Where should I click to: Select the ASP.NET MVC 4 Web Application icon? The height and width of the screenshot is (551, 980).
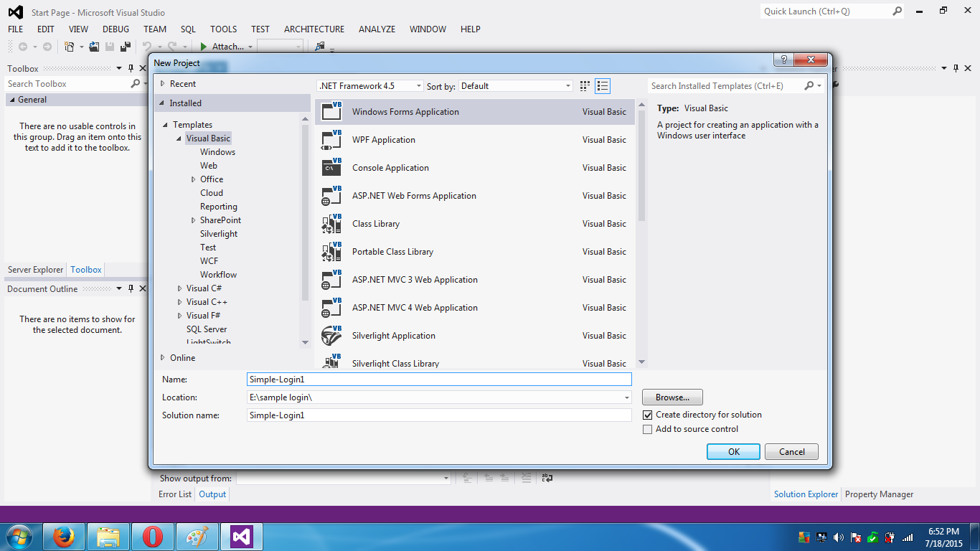pyautogui.click(x=331, y=307)
